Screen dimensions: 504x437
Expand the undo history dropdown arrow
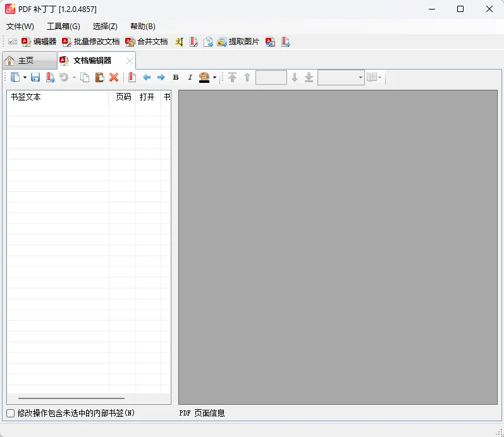coord(74,77)
